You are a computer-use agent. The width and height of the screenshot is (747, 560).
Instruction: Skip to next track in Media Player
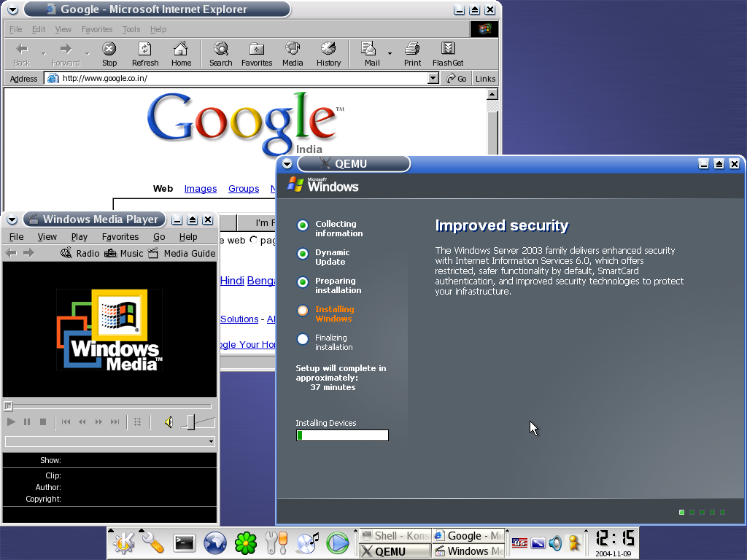pos(115,422)
